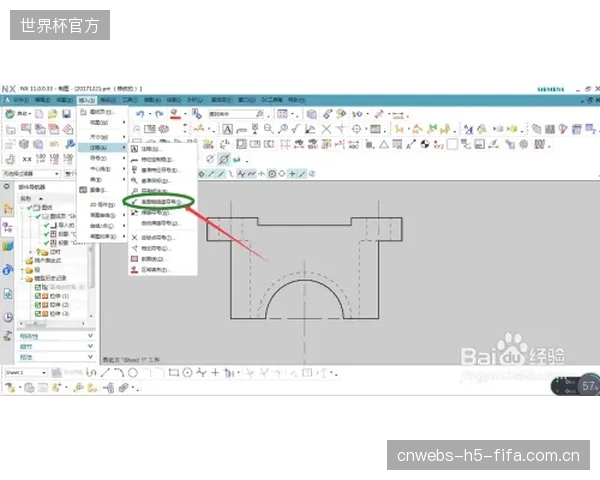Toggle the checkmark on 导入的 view node
Image resolution: width=600 pixels, height=480 pixels.
click(x=47, y=225)
